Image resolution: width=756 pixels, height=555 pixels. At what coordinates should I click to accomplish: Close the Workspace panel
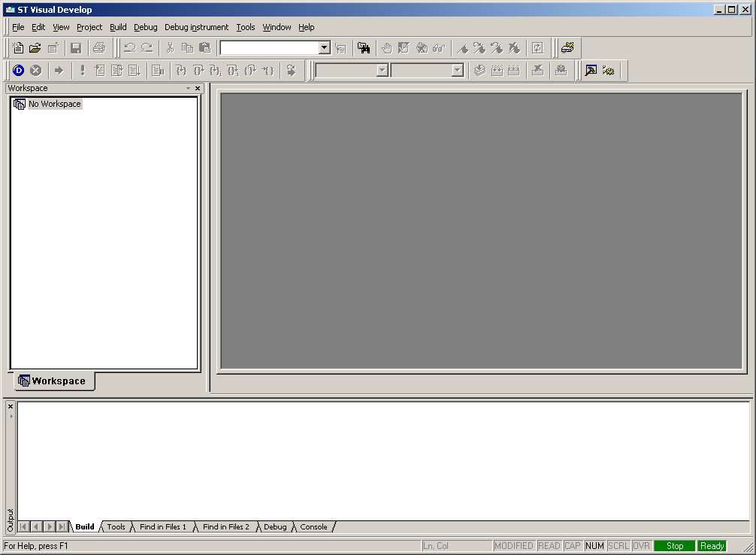[197, 88]
